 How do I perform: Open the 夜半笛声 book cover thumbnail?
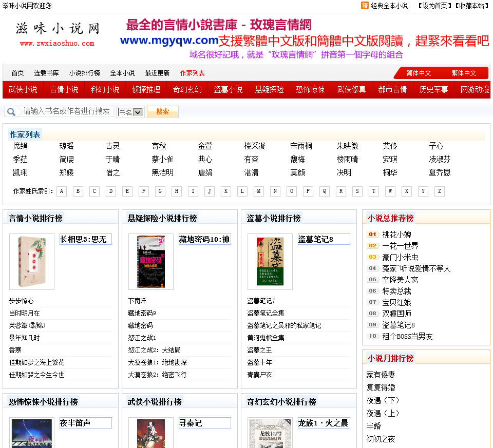[32, 433]
